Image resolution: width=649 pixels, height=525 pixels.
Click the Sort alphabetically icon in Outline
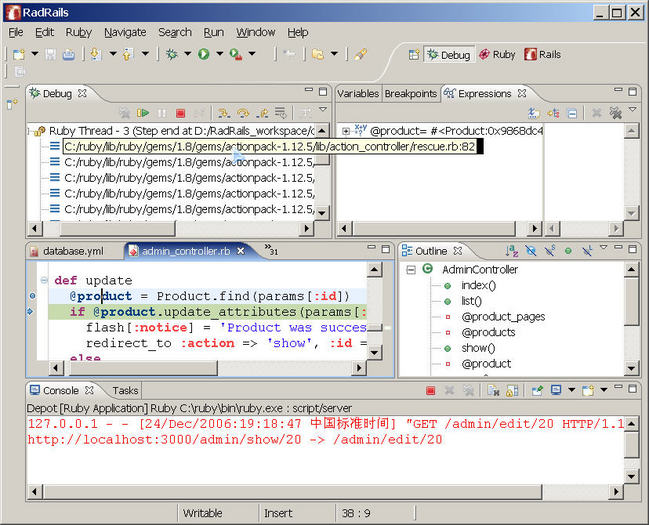tap(512, 250)
